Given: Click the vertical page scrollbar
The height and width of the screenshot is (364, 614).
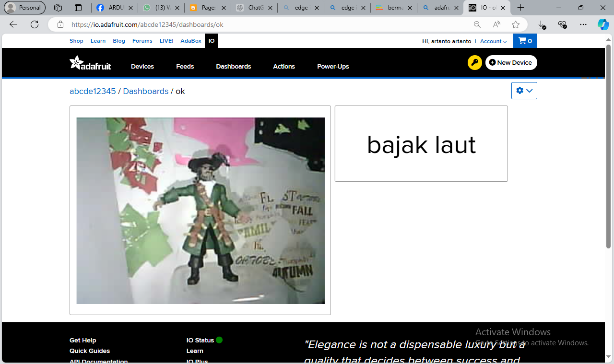Looking at the screenshot, I should [609, 147].
